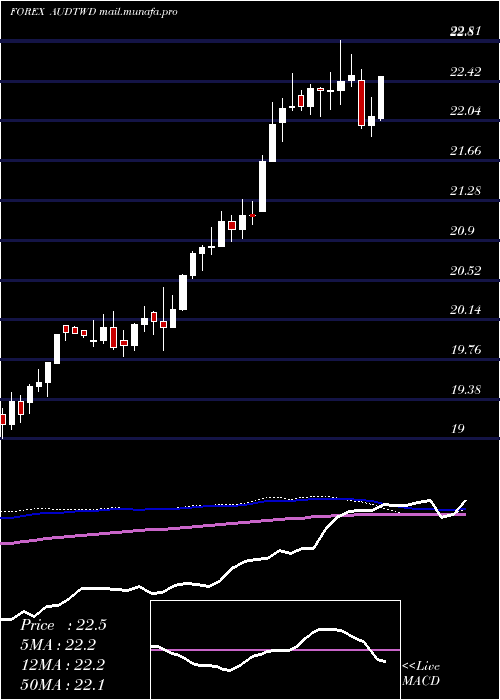Click the 21.28 price axis label
500x700 pixels.
(x=465, y=191)
